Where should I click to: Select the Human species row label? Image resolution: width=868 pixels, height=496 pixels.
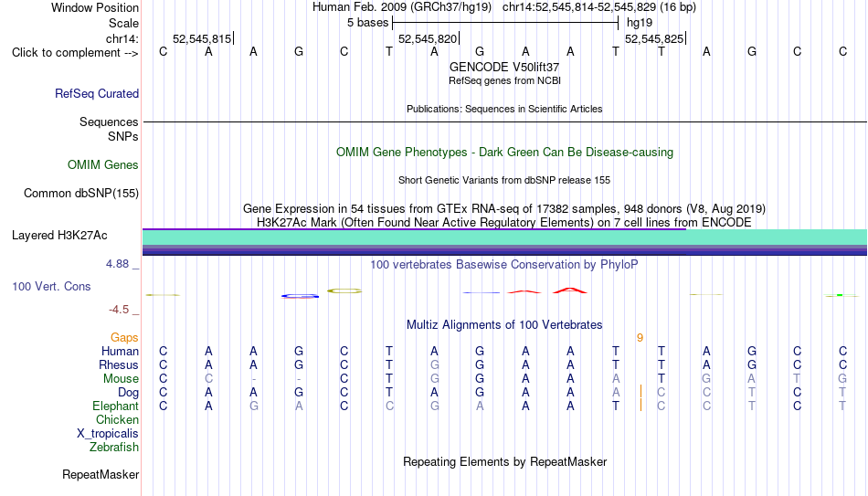click(x=120, y=352)
